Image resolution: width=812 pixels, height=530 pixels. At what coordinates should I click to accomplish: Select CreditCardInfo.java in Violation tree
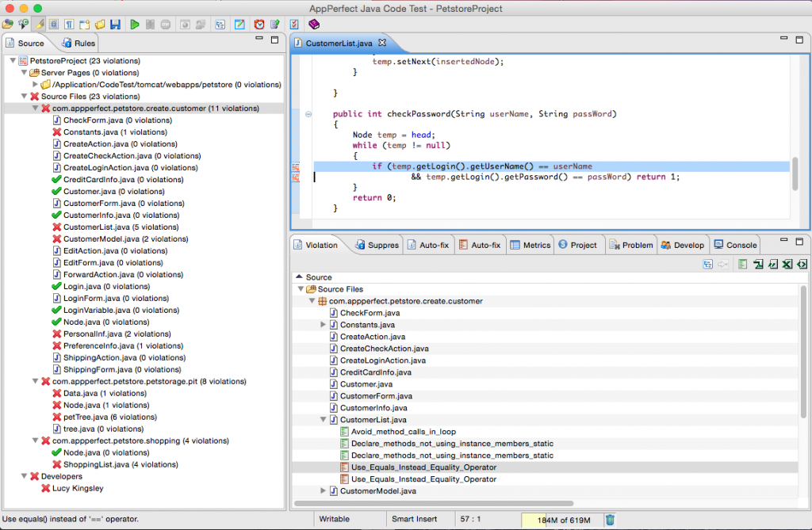375,372
